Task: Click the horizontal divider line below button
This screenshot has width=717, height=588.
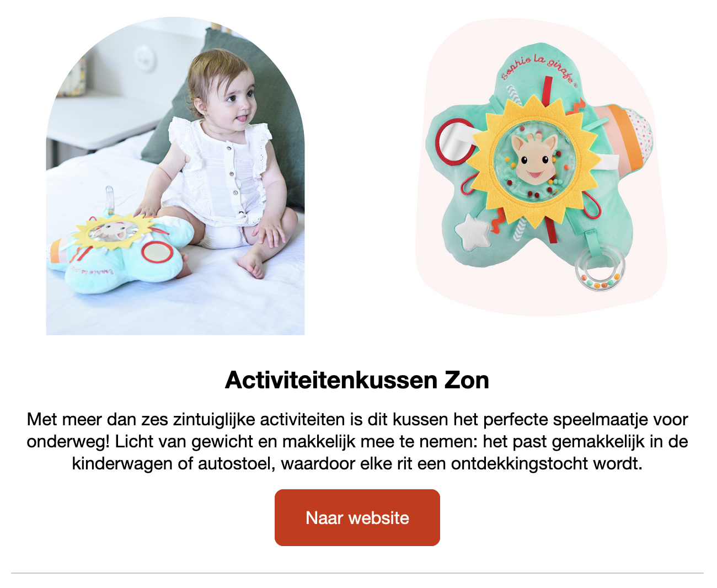Action: click(357, 573)
